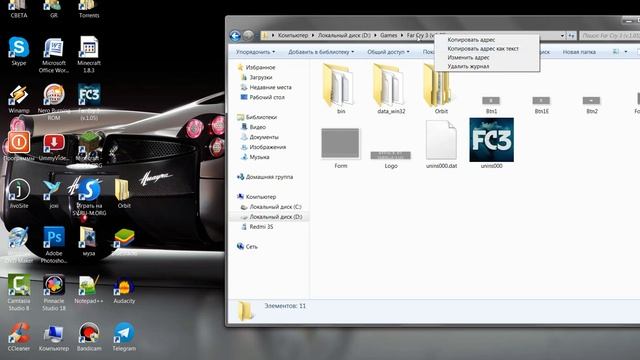
Task: Choose Копировать адрес как текст
Action: (483, 49)
